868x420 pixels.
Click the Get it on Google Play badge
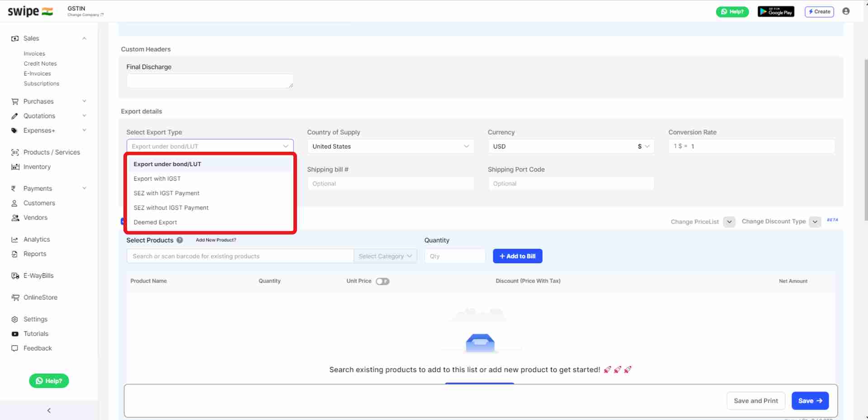(776, 12)
